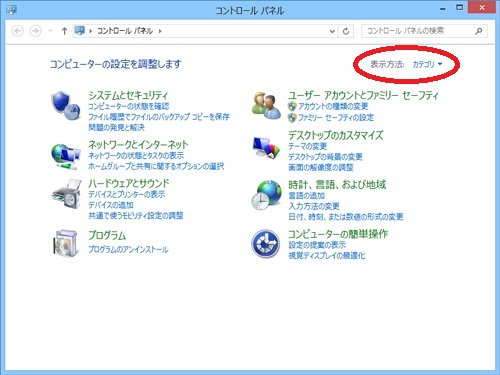Open 入力方法の変更 link
The width and height of the screenshot is (500, 375).
[314, 206]
